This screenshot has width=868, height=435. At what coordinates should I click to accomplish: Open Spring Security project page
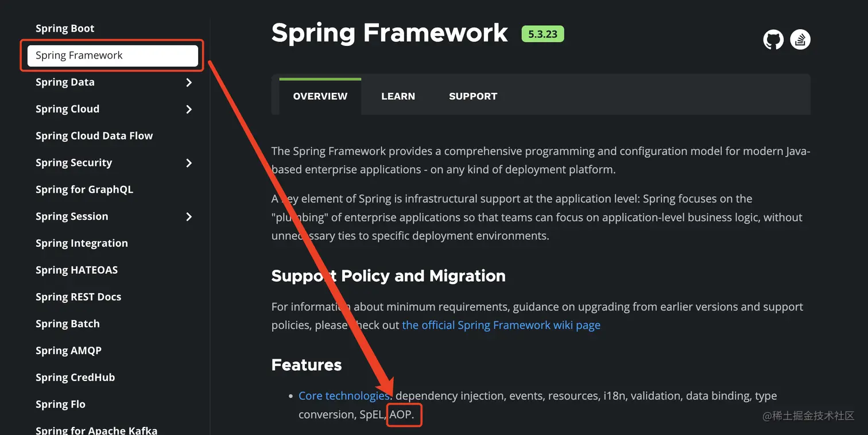point(73,163)
